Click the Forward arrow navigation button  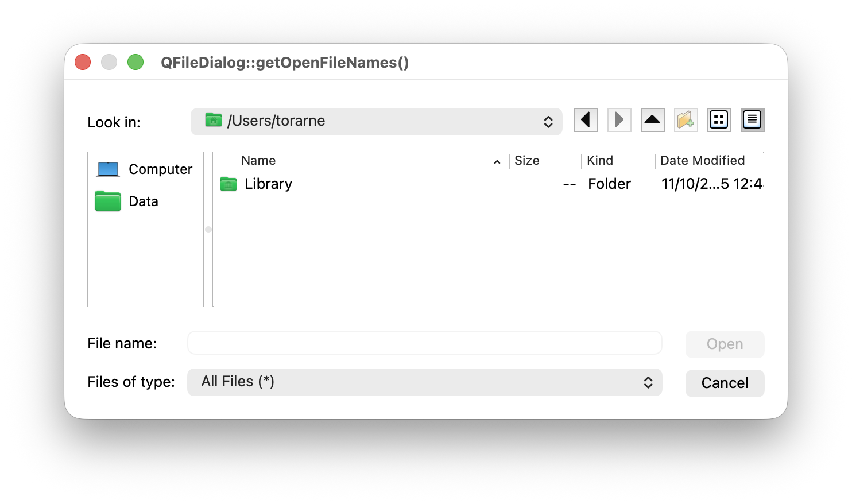pos(619,120)
